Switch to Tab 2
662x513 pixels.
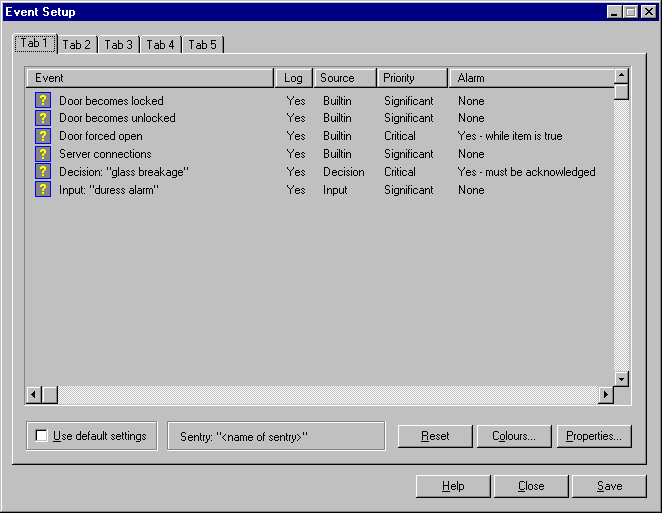tap(77, 45)
